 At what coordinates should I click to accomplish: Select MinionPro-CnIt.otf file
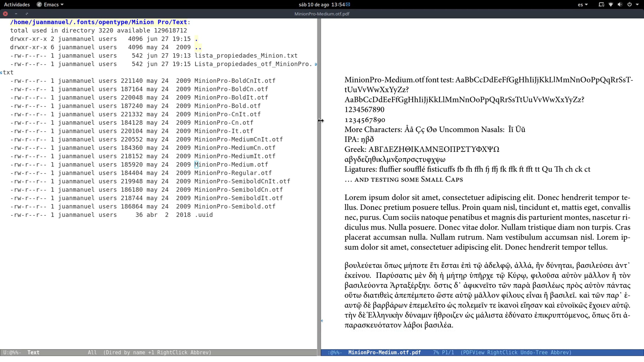tap(228, 114)
